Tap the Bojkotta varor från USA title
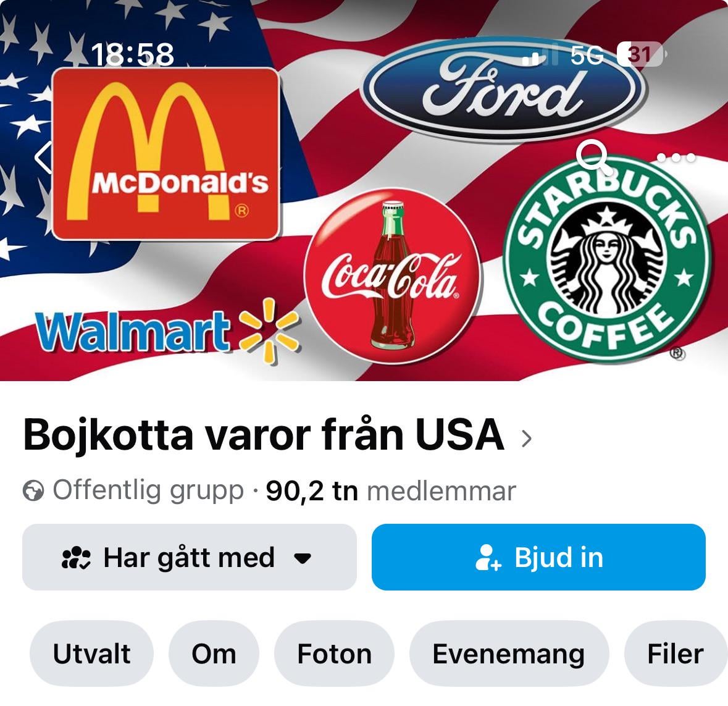Screen dimensions: 728x706 [264, 435]
